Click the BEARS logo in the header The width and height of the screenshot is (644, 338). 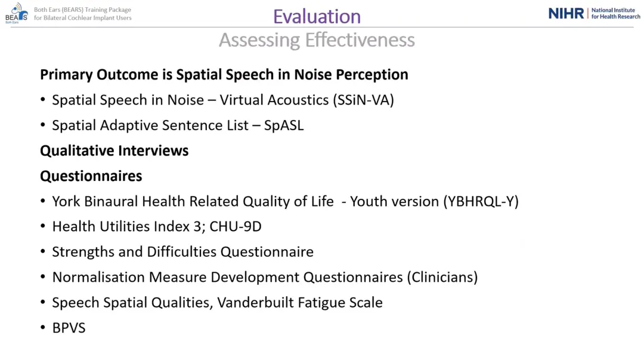click(x=16, y=13)
